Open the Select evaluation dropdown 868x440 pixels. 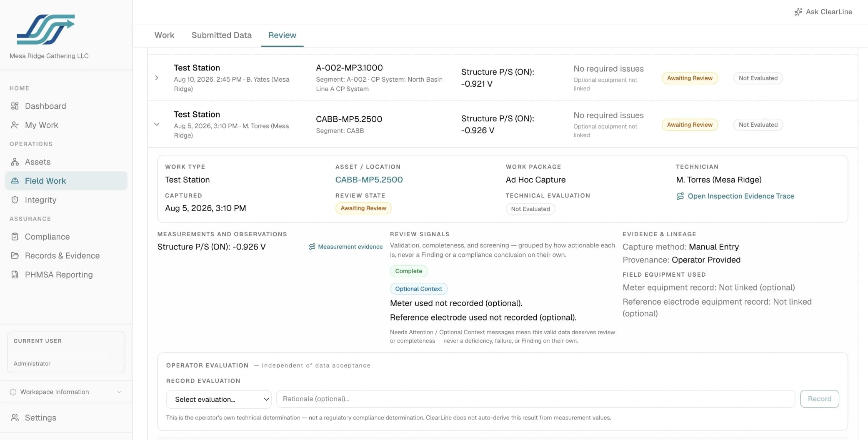click(219, 399)
